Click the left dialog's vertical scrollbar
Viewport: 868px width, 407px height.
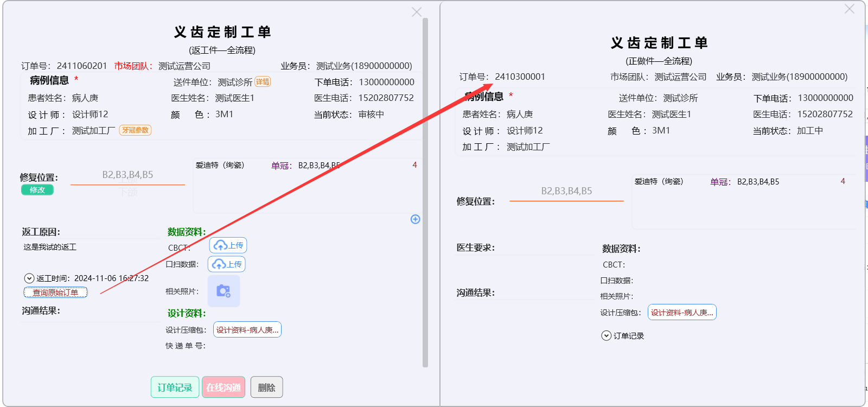425,190
